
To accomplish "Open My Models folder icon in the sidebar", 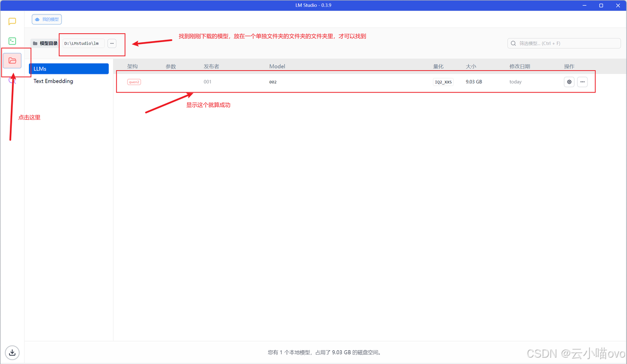I will (12, 61).
